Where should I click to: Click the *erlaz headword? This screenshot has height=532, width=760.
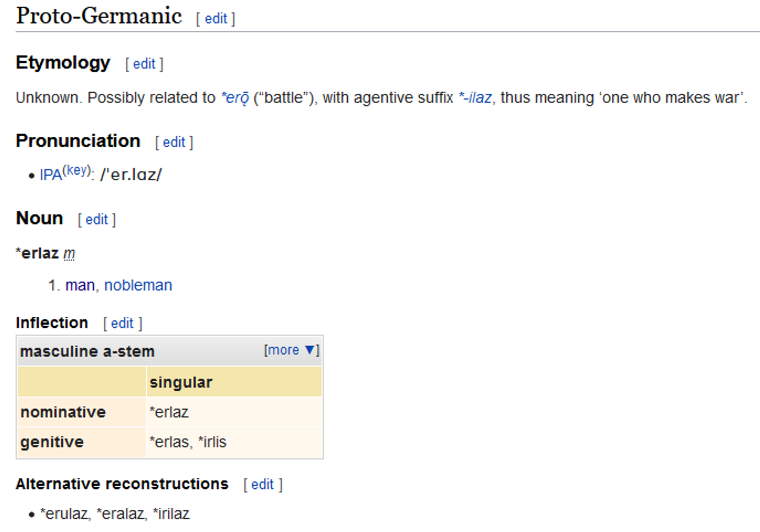tap(37, 253)
